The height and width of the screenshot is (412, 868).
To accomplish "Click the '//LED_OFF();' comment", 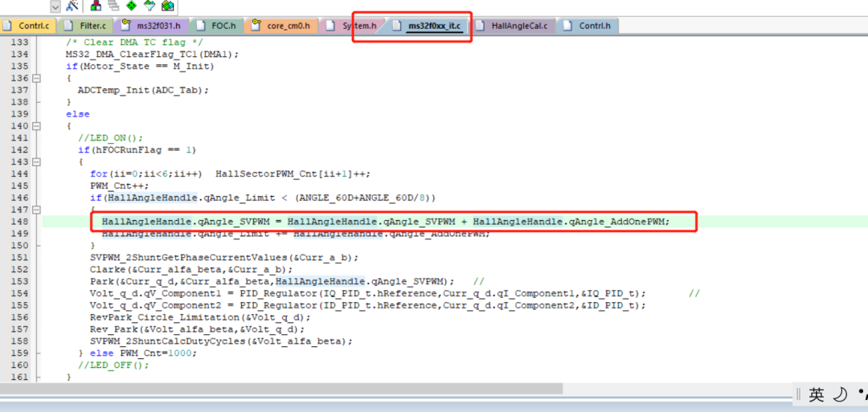I will (x=113, y=365).
